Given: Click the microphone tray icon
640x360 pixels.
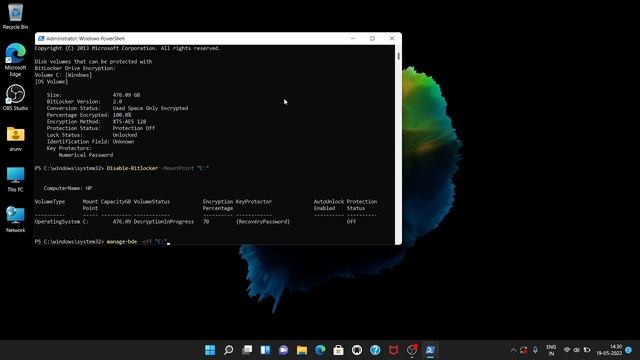Looking at the screenshot, I should coord(535,350).
